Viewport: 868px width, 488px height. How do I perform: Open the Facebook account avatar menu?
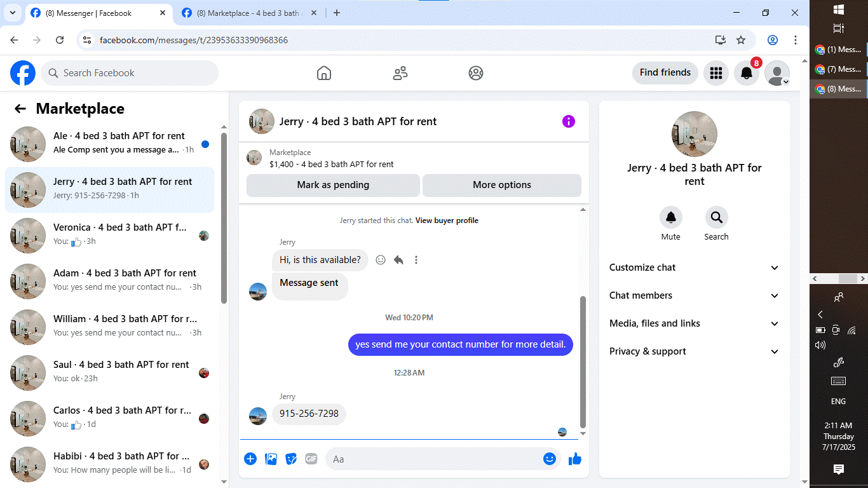(777, 73)
